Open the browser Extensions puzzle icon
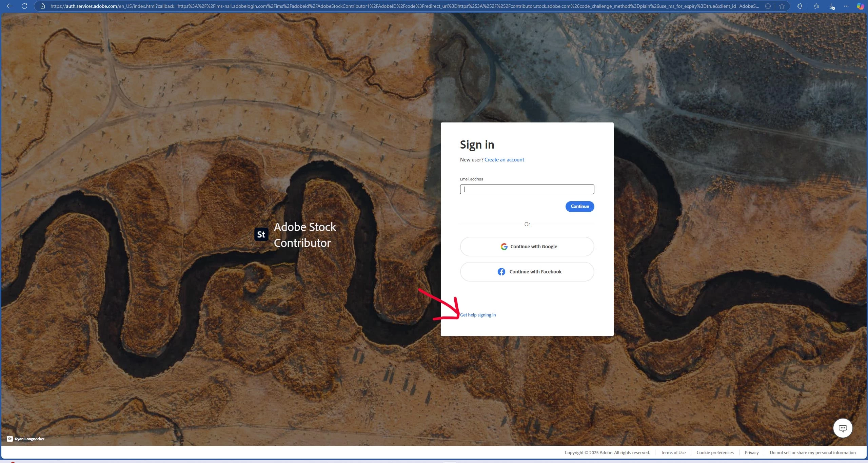 point(800,6)
